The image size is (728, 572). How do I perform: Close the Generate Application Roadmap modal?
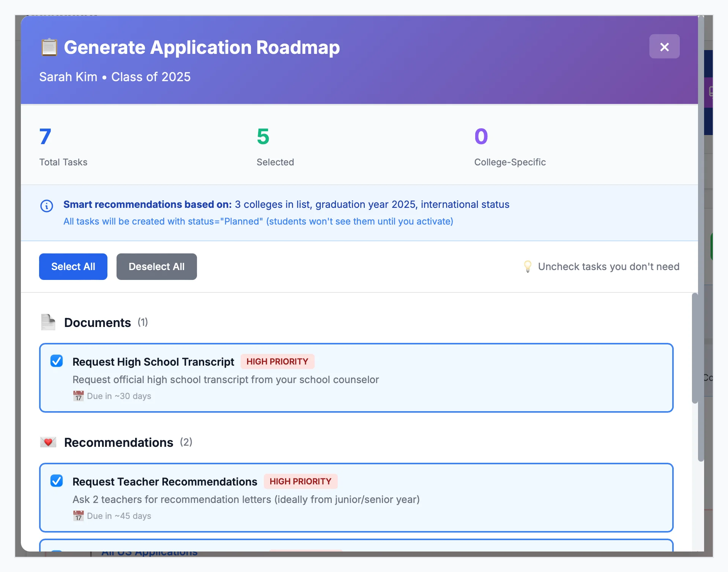(664, 47)
